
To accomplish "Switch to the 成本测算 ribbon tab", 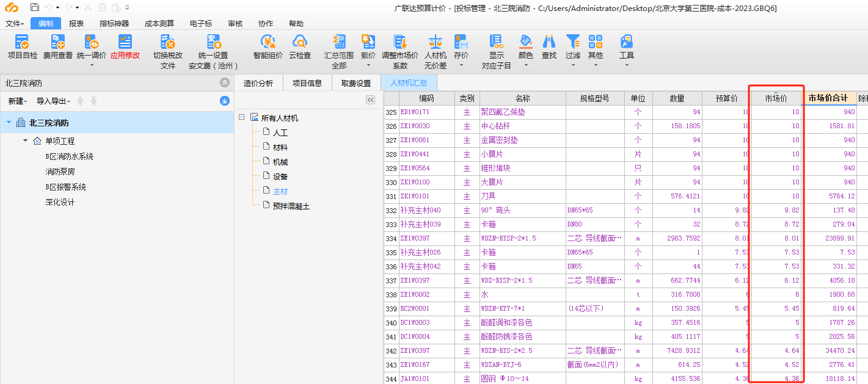I will pyautogui.click(x=159, y=24).
